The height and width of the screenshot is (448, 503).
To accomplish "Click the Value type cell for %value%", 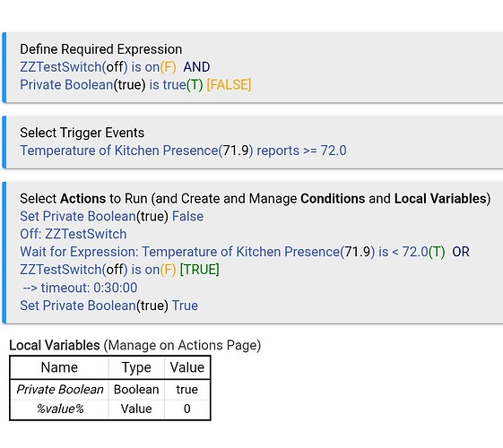I will tap(136, 409).
